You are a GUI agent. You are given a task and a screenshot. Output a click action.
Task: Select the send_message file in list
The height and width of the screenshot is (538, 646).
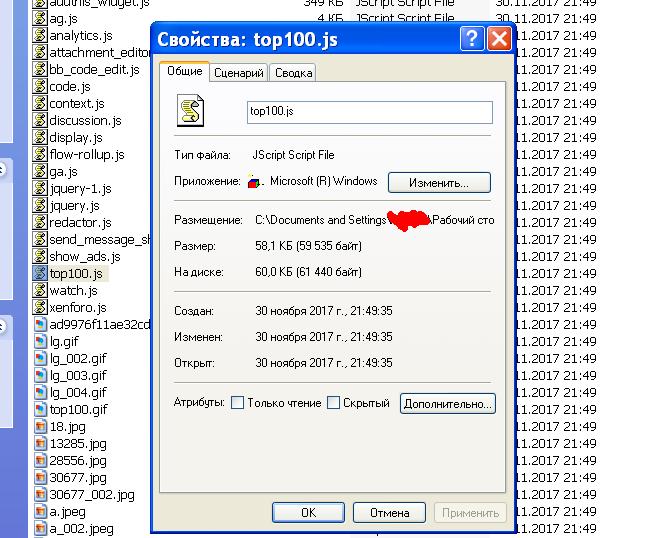[x=99, y=239]
